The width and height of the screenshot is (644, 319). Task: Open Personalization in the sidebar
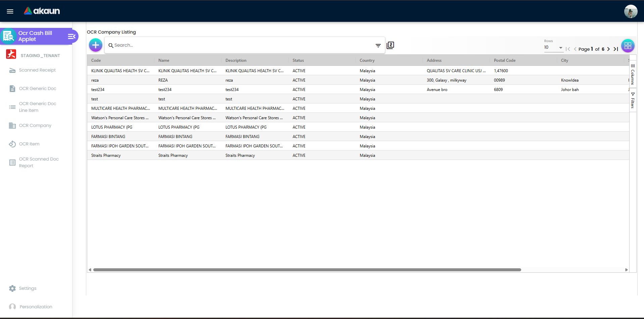pos(36,307)
